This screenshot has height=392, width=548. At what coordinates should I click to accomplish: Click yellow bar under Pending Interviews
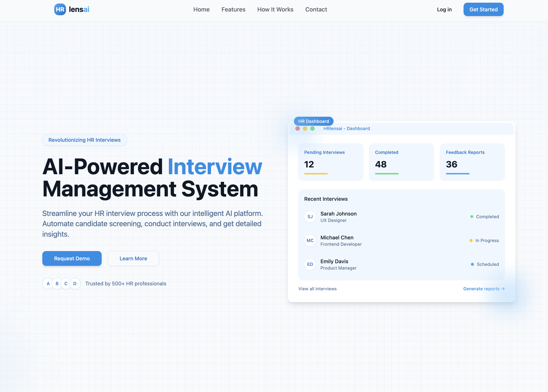[316, 174]
